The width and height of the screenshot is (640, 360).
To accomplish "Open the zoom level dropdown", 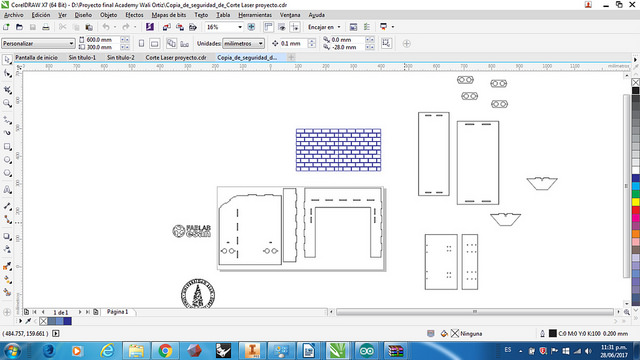I will coord(240,27).
